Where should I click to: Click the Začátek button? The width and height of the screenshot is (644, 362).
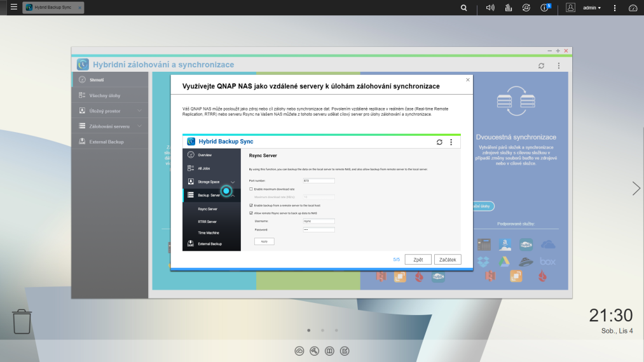pyautogui.click(x=448, y=259)
